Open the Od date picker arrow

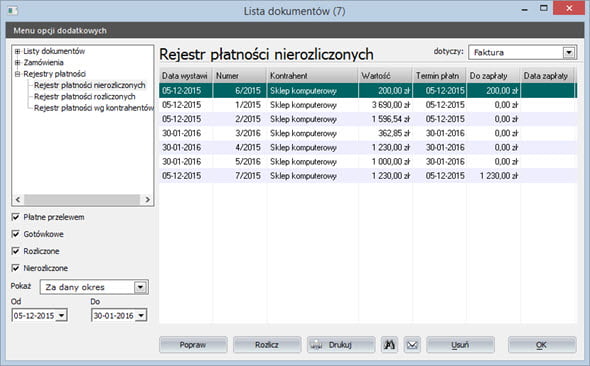coord(61,315)
